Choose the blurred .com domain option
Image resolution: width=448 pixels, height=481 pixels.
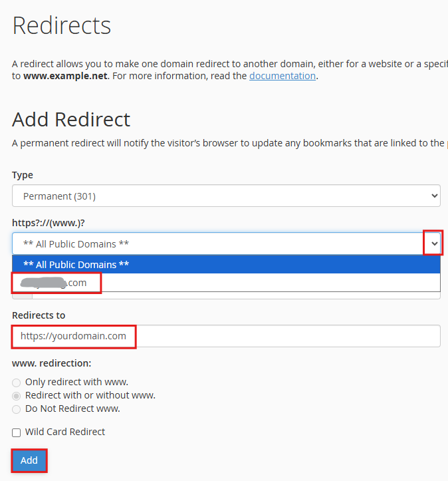pyautogui.click(x=57, y=283)
